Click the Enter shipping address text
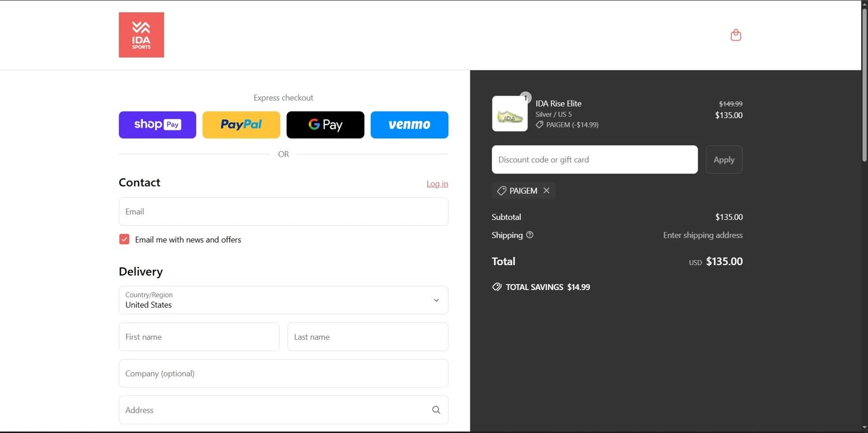 [703, 235]
